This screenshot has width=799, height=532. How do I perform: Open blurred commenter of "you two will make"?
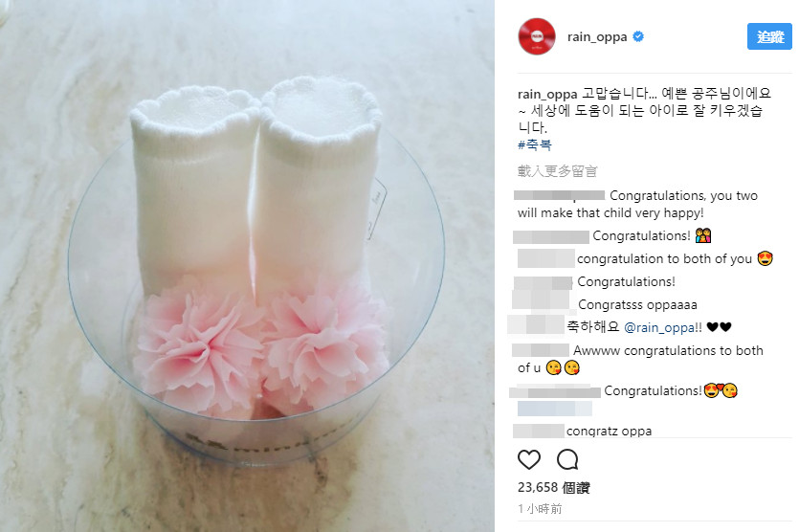pyautogui.click(x=559, y=195)
